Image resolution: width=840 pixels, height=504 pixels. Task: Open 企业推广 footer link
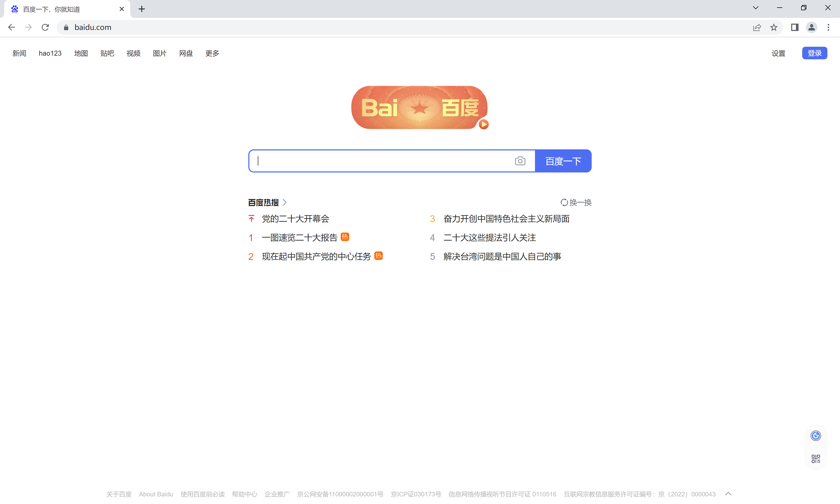pos(277,494)
